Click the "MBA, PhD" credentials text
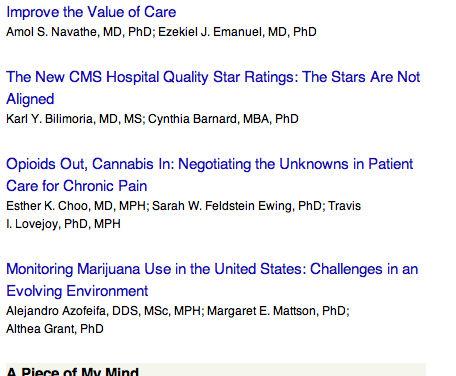 (x=271, y=119)
